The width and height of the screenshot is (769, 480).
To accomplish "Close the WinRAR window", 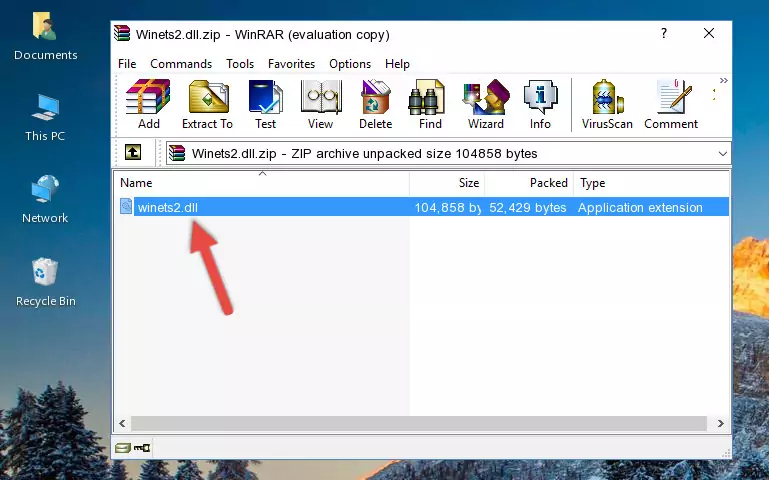I will (709, 33).
